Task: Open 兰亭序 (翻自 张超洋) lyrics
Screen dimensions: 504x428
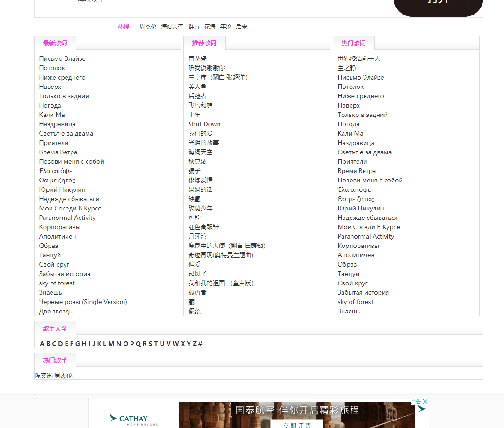Action: [218, 78]
